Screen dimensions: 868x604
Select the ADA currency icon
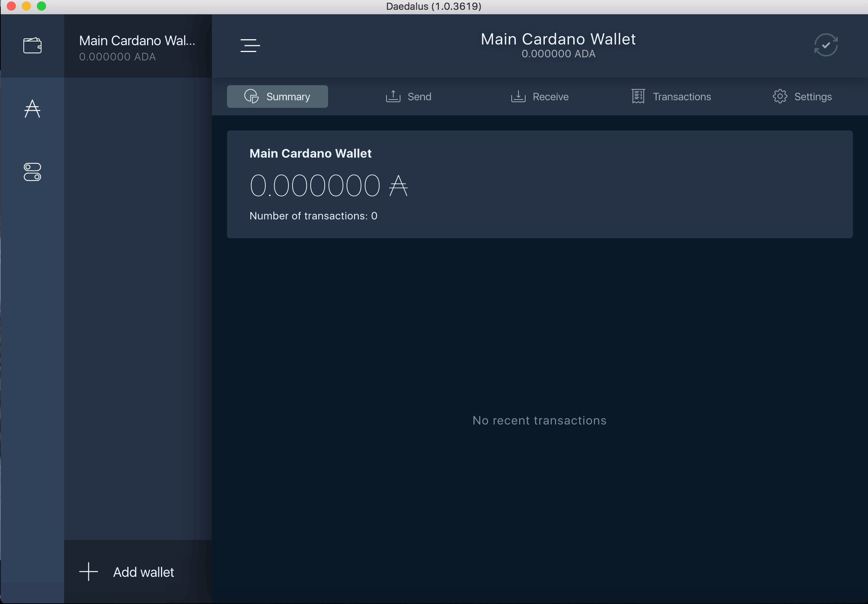click(33, 108)
